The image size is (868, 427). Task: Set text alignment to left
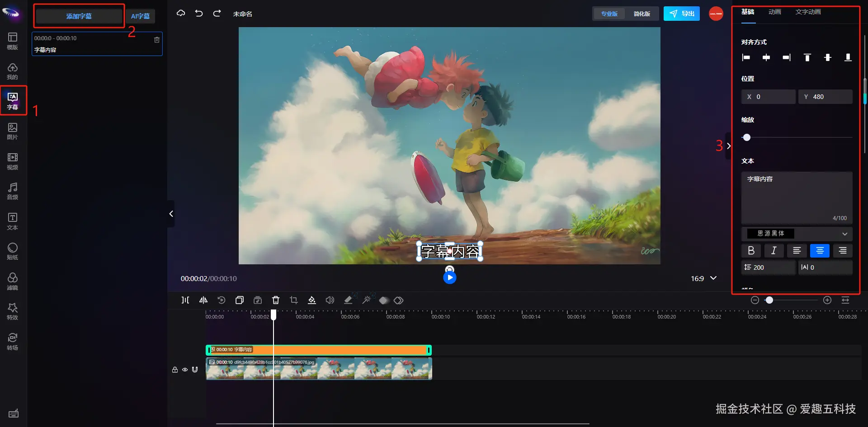click(797, 250)
